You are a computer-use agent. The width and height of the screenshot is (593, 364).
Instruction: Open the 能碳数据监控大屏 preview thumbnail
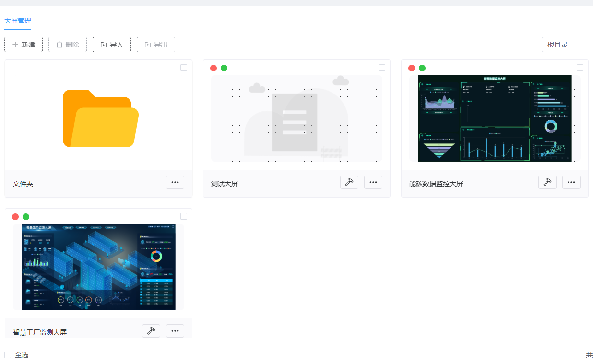495,118
